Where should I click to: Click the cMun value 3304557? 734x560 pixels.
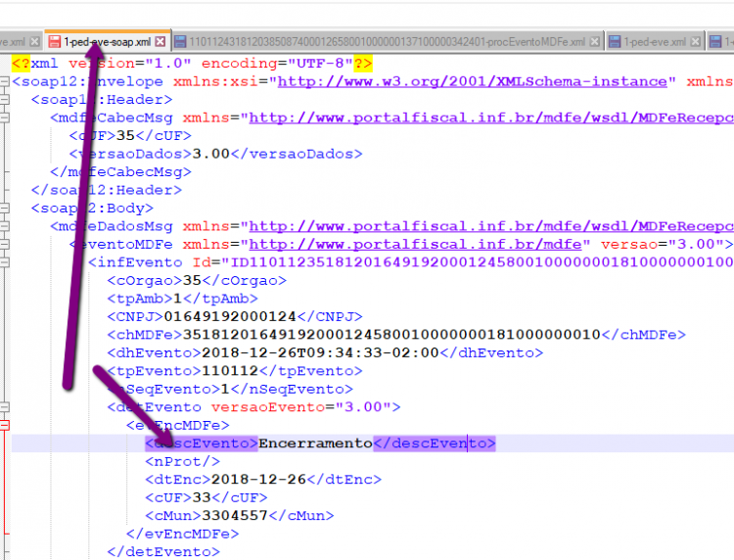coord(235,516)
